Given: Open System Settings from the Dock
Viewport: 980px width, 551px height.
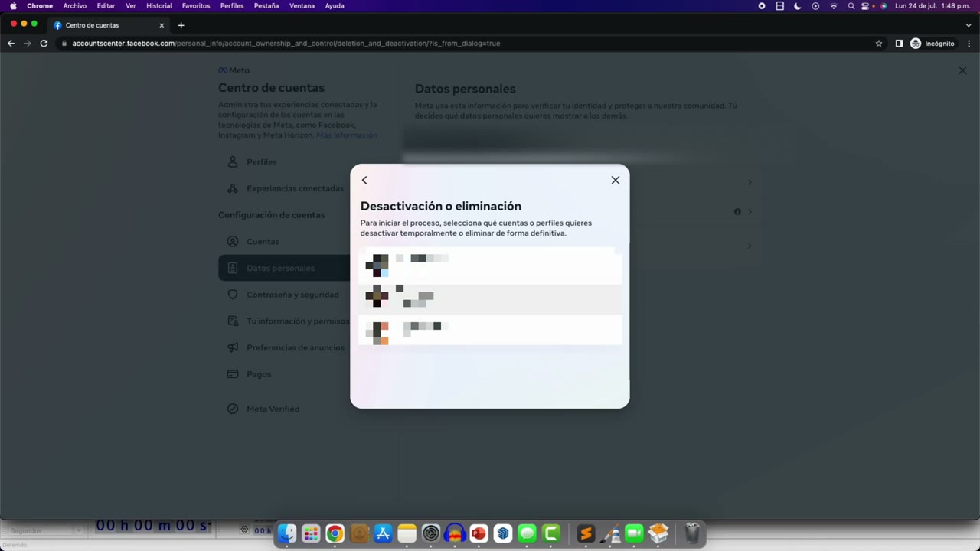Looking at the screenshot, I should pyautogui.click(x=431, y=533).
